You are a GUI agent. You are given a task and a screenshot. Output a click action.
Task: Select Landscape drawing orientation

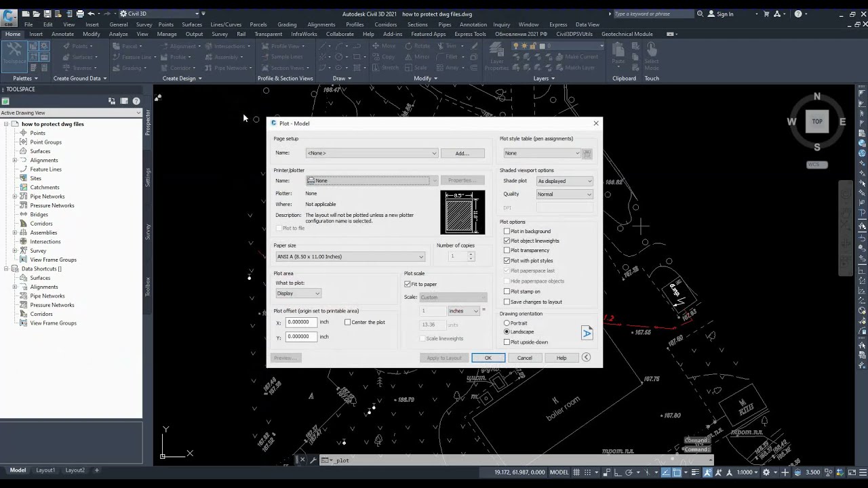507,332
